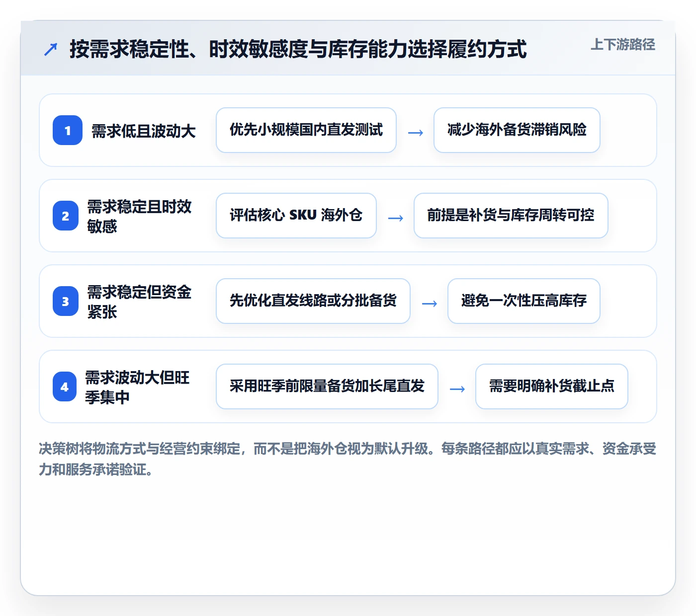Click the 前提是补货与库存周转可控 box
This screenshot has width=696, height=616.
pyautogui.click(x=511, y=216)
